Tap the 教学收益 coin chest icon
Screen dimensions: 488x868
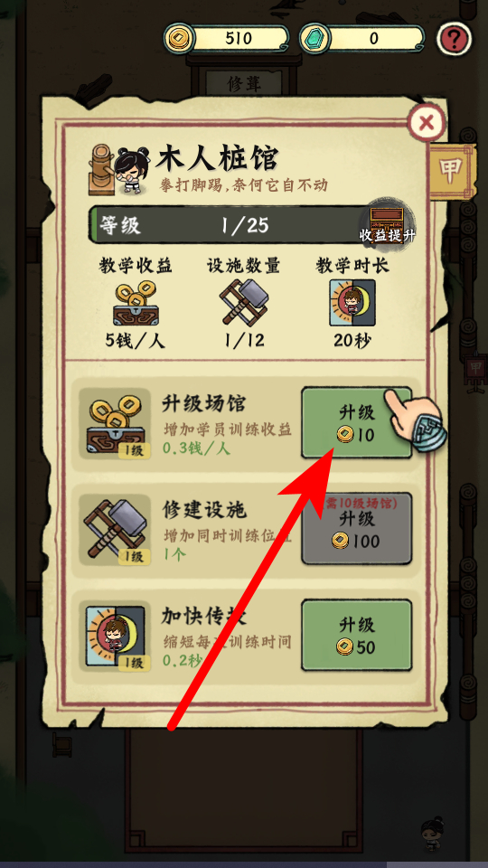136,304
